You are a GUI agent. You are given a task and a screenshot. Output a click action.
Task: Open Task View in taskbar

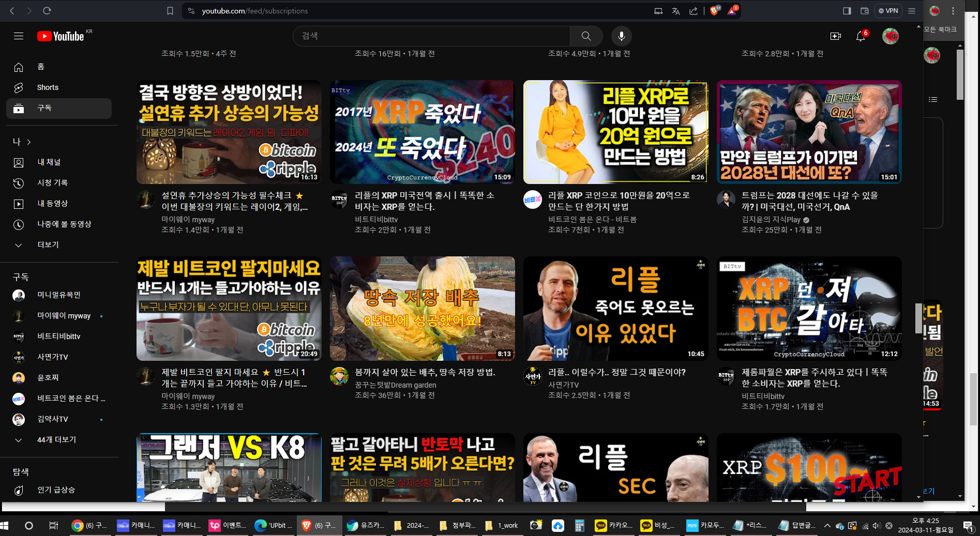coord(53,526)
